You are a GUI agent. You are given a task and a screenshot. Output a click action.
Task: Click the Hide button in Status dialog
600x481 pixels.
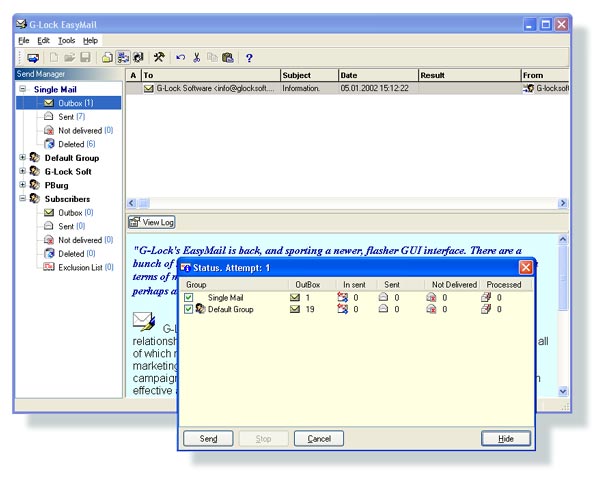pyautogui.click(x=506, y=439)
